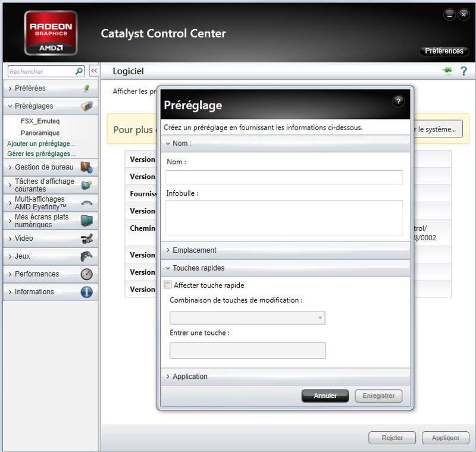Image resolution: width=476 pixels, height=452 pixels.
Task: Collapse the Touches rapides section
Action: 286,268
